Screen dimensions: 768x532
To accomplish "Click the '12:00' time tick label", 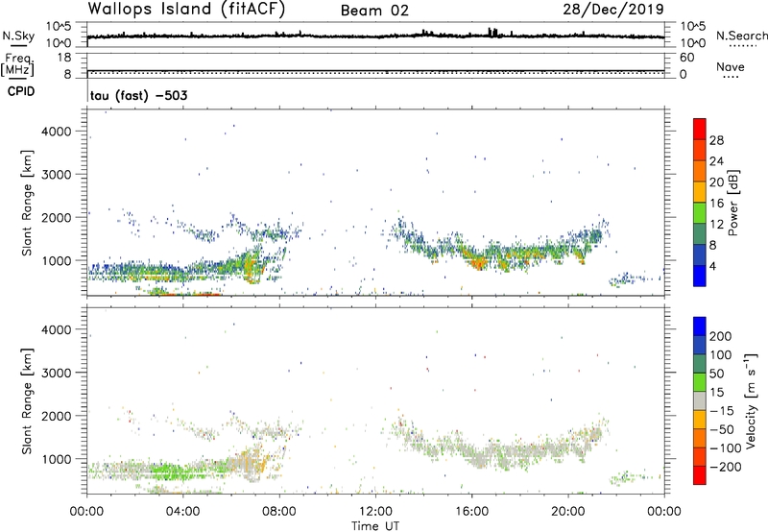I will coord(375,512).
